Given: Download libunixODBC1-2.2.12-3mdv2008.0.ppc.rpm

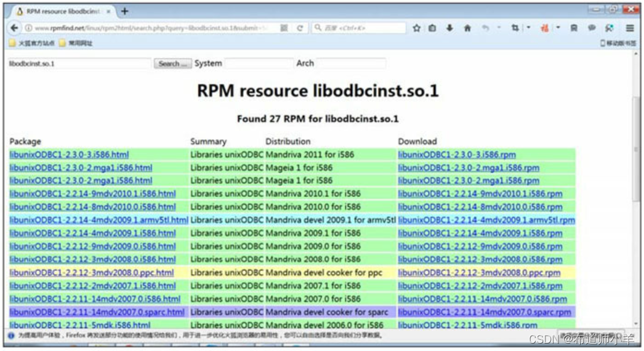Looking at the screenshot, I should click(479, 273).
